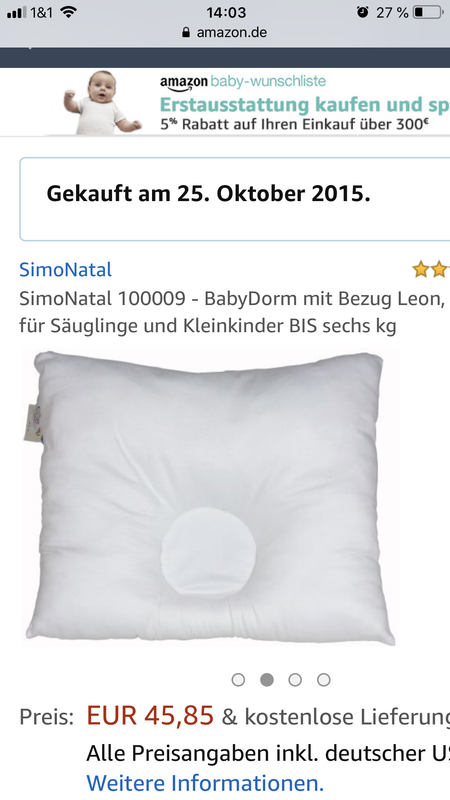The height and width of the screenshot is (800, 450).
Task: Open the SimoNatal brand link
Action: (x=65, y=269)
